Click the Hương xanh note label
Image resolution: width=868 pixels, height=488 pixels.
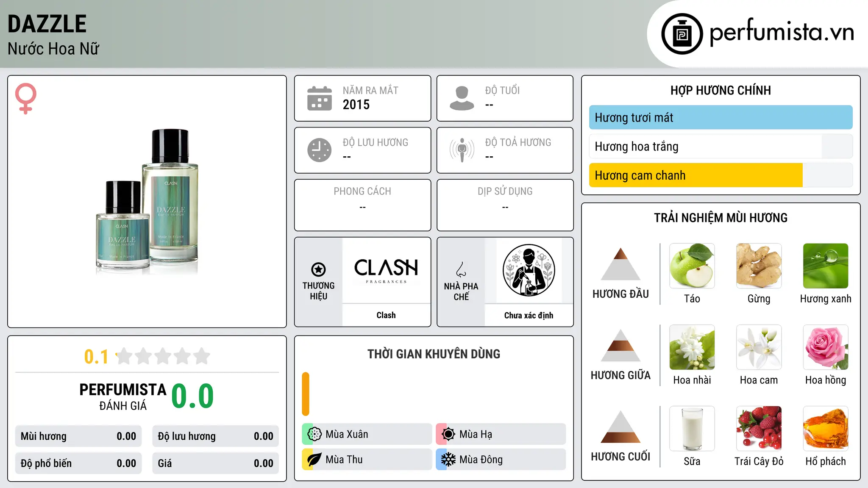[826, 299]
